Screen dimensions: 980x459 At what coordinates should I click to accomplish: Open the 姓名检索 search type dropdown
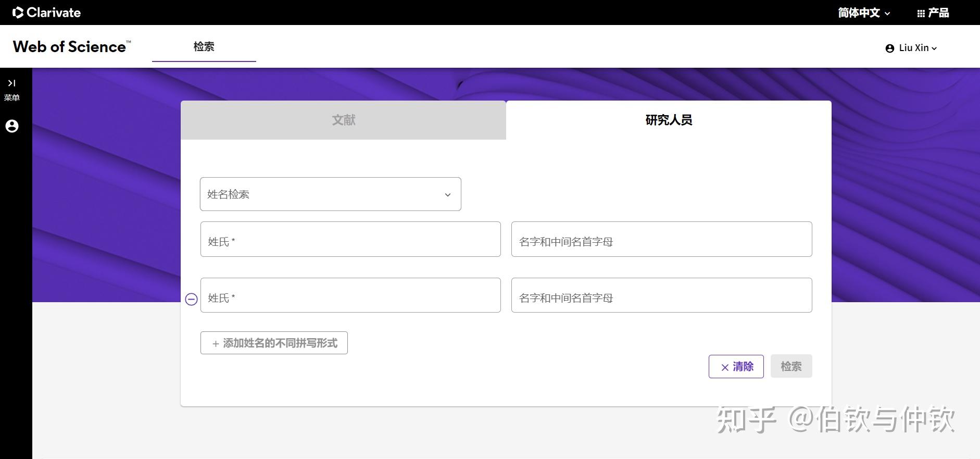tap(330, 194)
